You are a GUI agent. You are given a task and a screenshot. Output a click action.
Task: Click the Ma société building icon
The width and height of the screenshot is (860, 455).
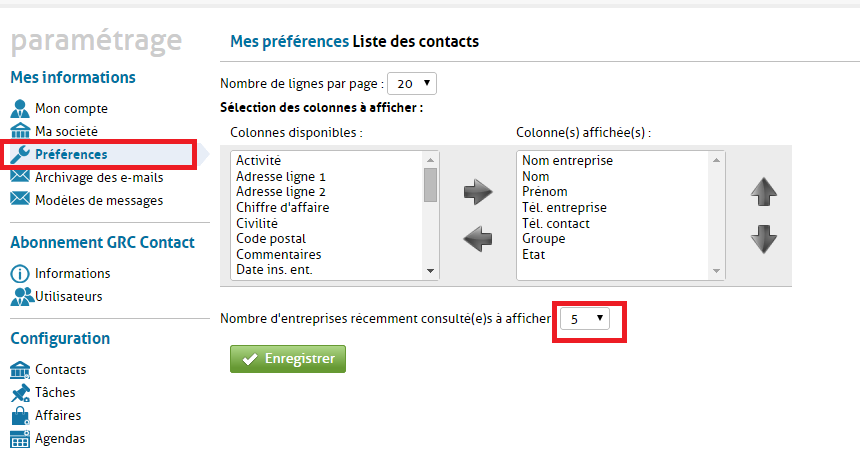point(20,131)
